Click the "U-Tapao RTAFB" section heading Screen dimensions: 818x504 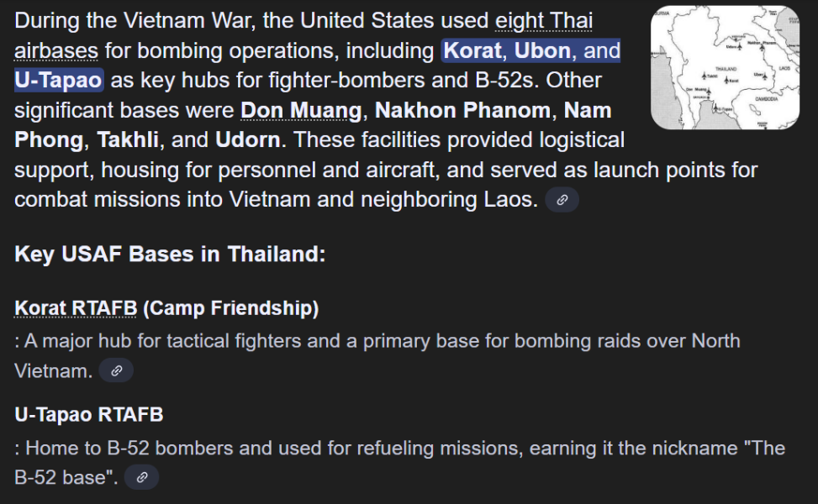89,414
